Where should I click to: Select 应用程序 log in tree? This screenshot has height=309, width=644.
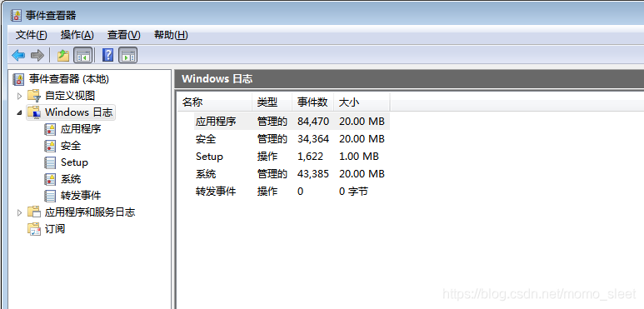pos(81,129)
